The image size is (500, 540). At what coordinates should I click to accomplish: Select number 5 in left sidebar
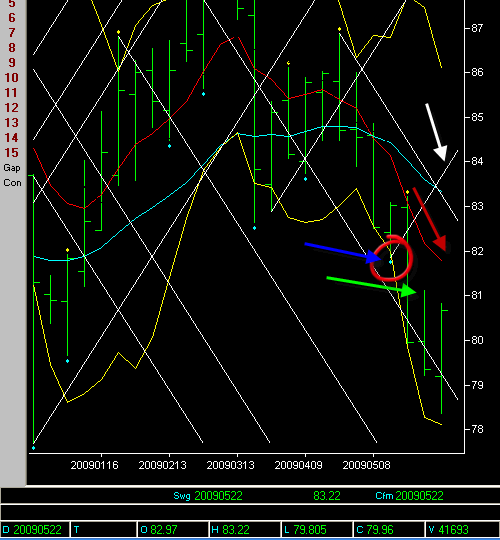[x=12, y=3]
